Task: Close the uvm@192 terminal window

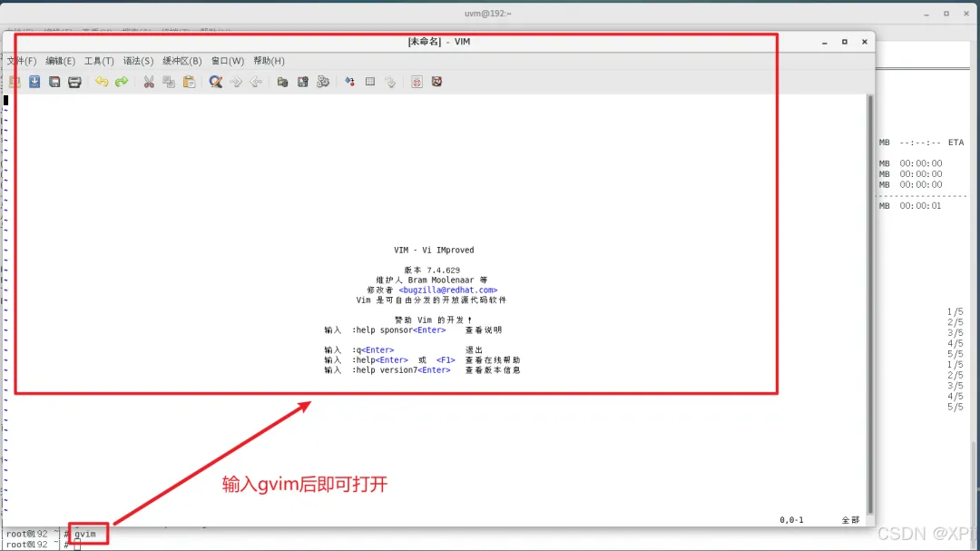Action: click(966, 14)
